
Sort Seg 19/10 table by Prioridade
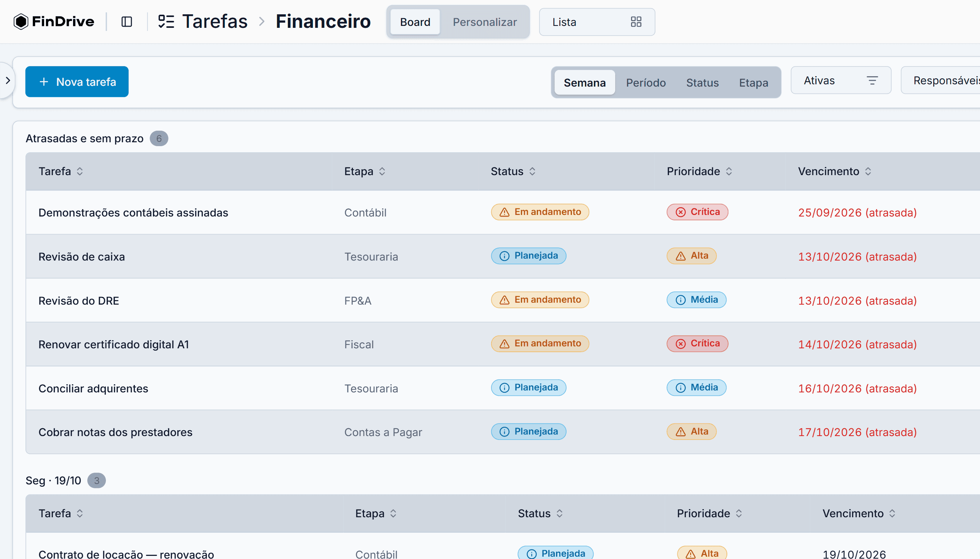[x=709, y=513]
